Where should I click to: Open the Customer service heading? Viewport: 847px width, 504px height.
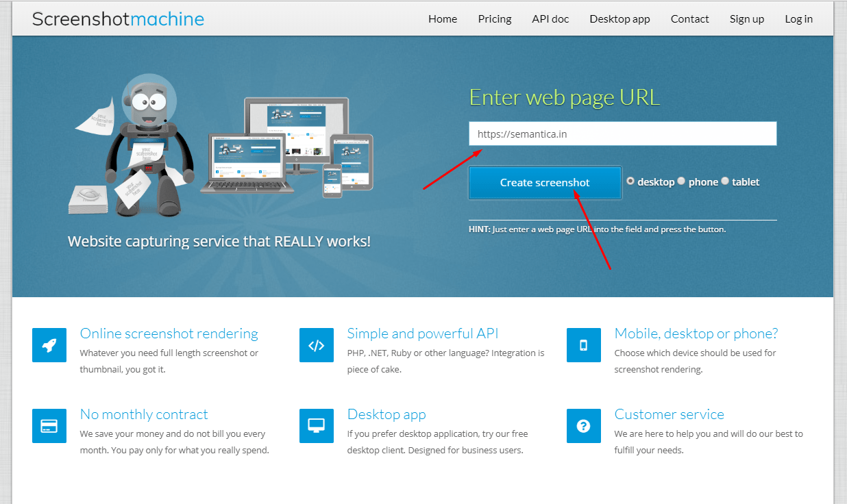tap(670, 414)
